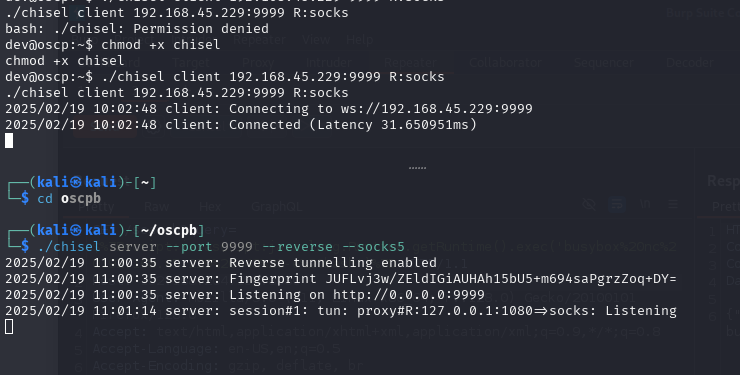This screenshot has height=375, width=740.
Task: Click the 'Connected (Latency 31.650951ms)' message
Action: [x=353, y=125]
